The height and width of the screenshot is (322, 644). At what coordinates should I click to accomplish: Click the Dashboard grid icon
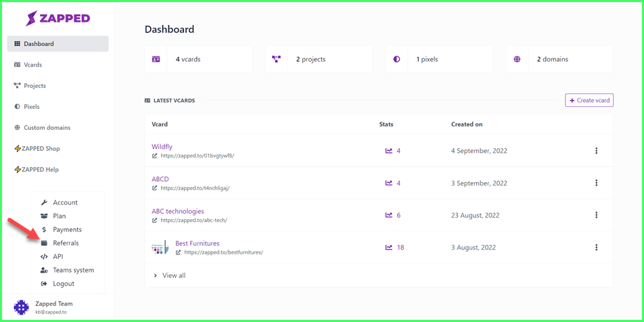tap(18, 44)
